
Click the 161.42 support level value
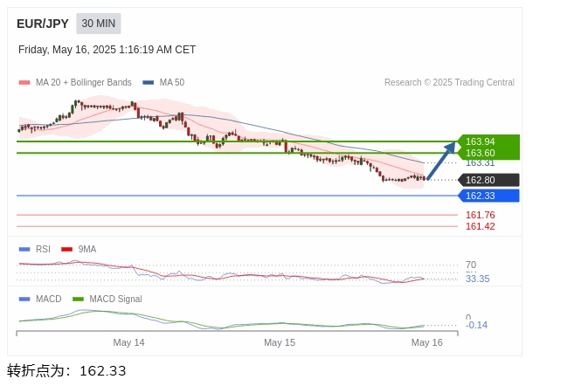(481, 226)
